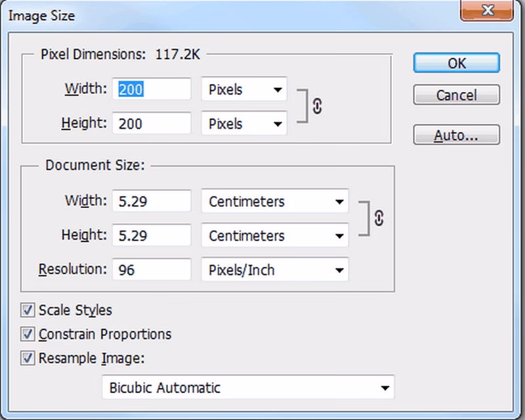Open the Bicubic Automatic resample dropdown
This screenshot has height=420, width=525.
[x=248, y=388]
